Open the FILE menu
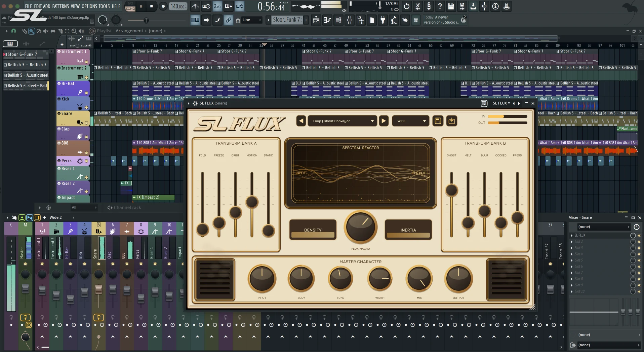Image resolution: width=644 pixels, height=352 pixels. (29, 6)
